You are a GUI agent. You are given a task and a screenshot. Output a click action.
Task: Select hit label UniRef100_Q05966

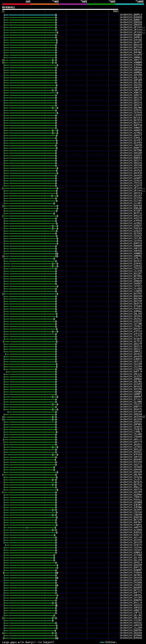click(131, 635)
